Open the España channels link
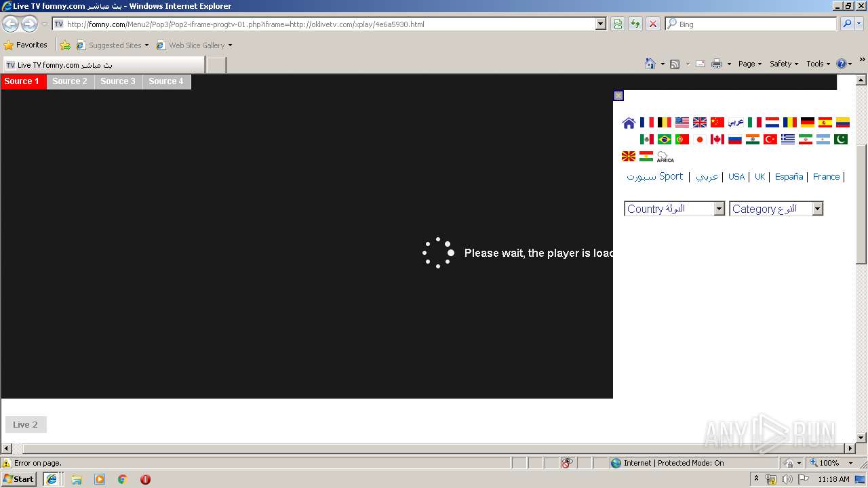The width and height of the screenshot is (868, 488). pos(789,176)
